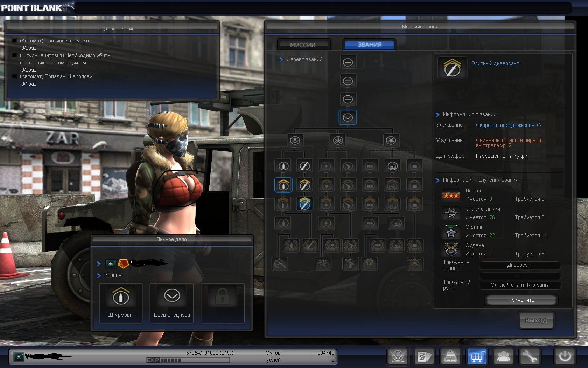The height and width of the screenshot is (368, 588).
Task: Select the plain star branch node
Action: point(391,141)
